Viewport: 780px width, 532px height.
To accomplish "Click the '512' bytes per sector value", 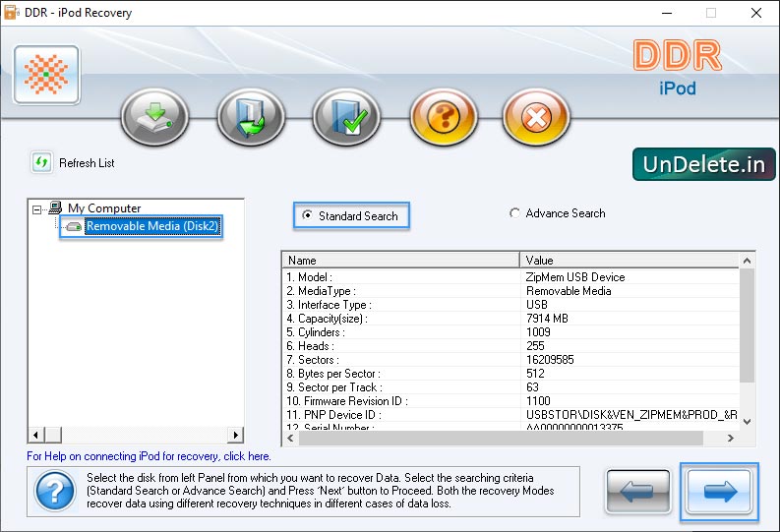I will [535, 374].
